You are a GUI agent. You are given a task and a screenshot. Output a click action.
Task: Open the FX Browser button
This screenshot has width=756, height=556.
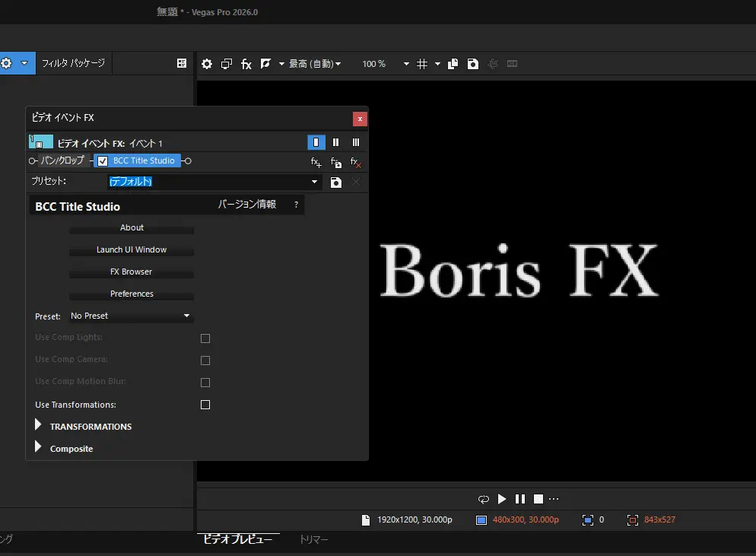[x=132, y=272]
